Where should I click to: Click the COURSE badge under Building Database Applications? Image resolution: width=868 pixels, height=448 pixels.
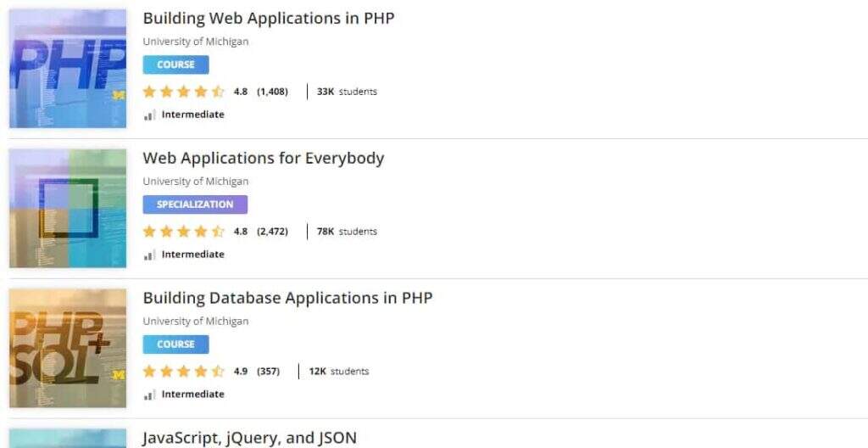[175, 344]
